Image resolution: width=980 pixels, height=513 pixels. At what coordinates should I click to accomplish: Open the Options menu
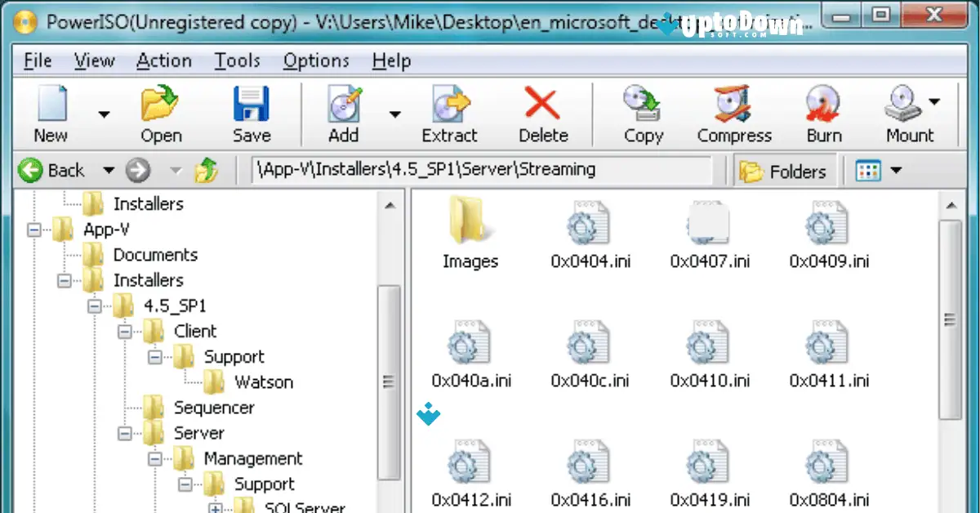[x=316, y=60]
